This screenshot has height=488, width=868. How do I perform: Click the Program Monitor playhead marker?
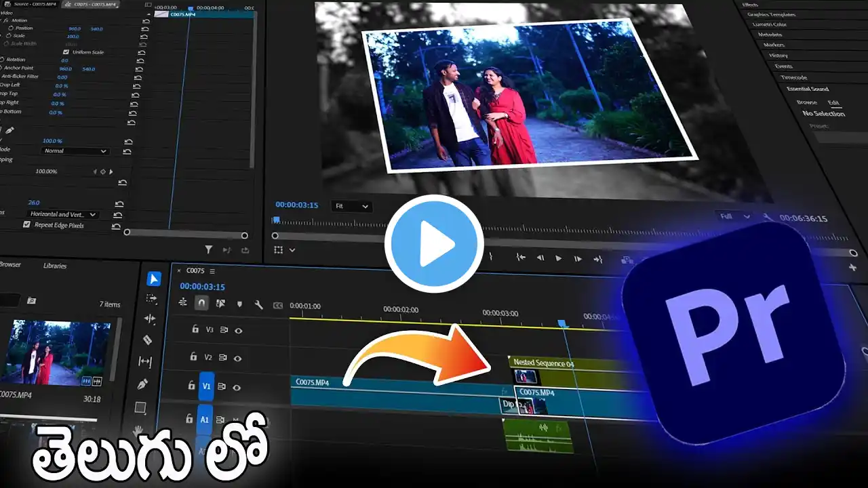276,220
